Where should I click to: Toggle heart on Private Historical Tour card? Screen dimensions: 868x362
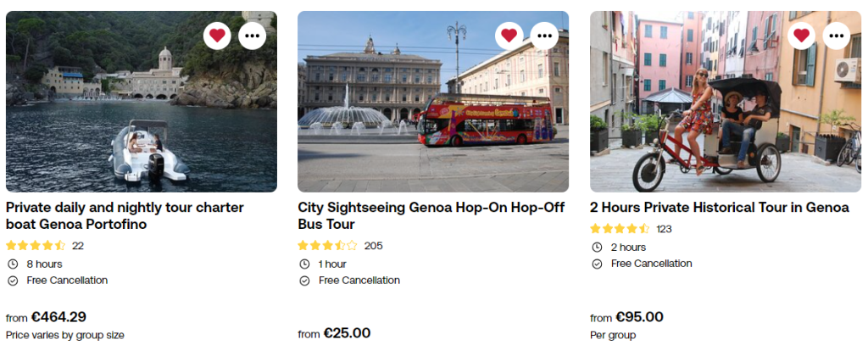click(x=801, y=35)
